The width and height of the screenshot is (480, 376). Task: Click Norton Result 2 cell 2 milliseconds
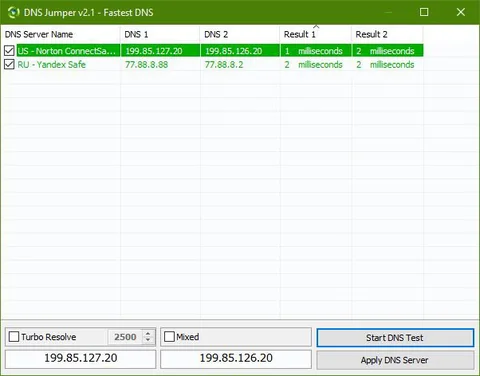(387, 51)
